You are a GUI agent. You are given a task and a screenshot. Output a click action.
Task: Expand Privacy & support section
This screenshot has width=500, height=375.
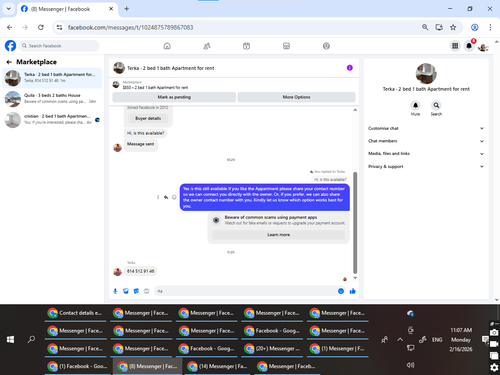coord(426,166)
